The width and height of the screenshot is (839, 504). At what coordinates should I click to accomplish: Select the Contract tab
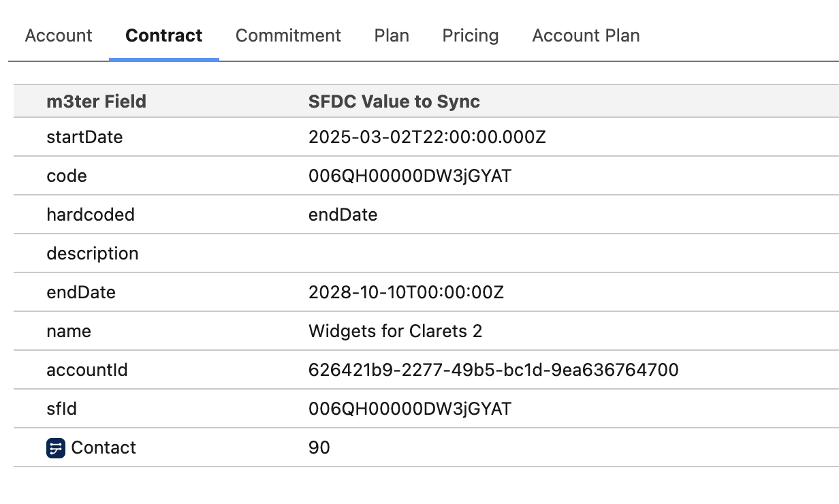(164, 35)
